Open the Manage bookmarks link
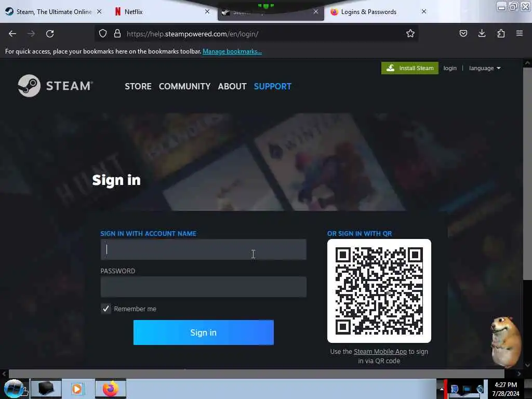Screen dimensions: 532x399 [x=232, y=51]
